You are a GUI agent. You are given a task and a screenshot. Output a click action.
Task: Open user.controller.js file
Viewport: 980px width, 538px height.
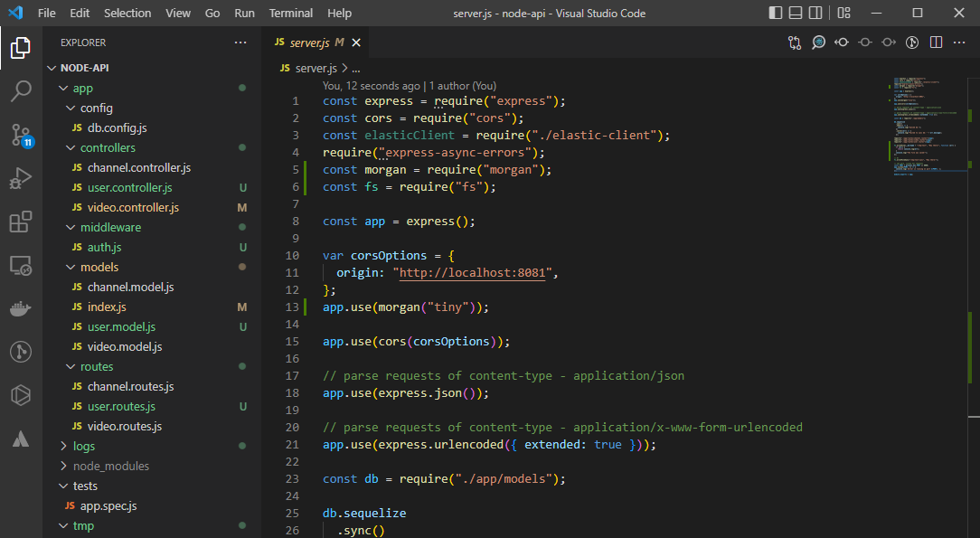pos(129,187)
